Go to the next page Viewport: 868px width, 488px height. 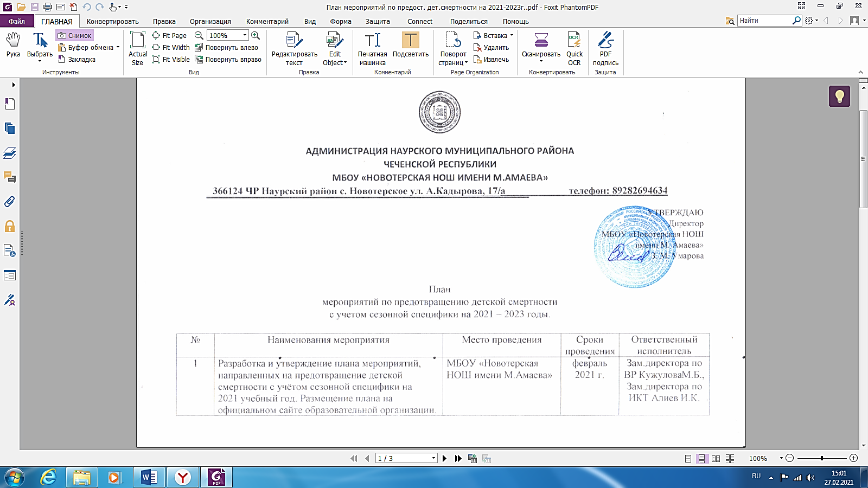coord(445,459)
